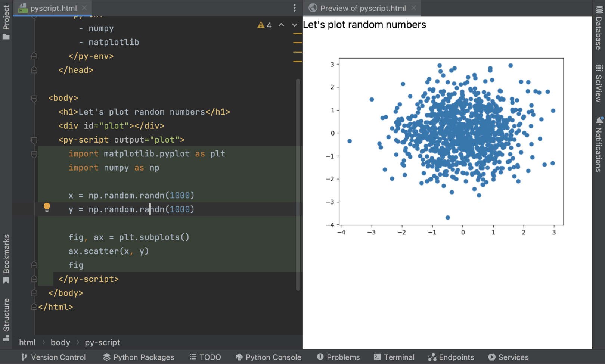Collapse the py-script block fold marker
The image size is (605, 364).
34,140
